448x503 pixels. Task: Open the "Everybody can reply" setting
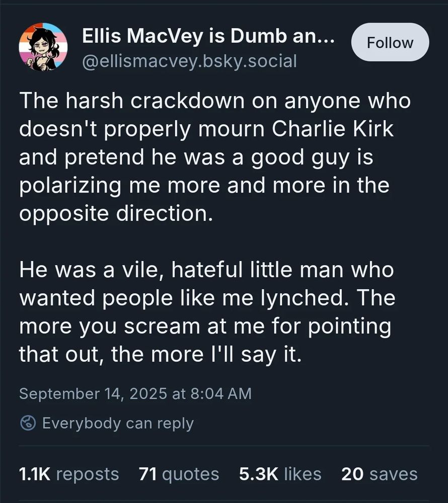pyautogui.click(x=117, y=423)
